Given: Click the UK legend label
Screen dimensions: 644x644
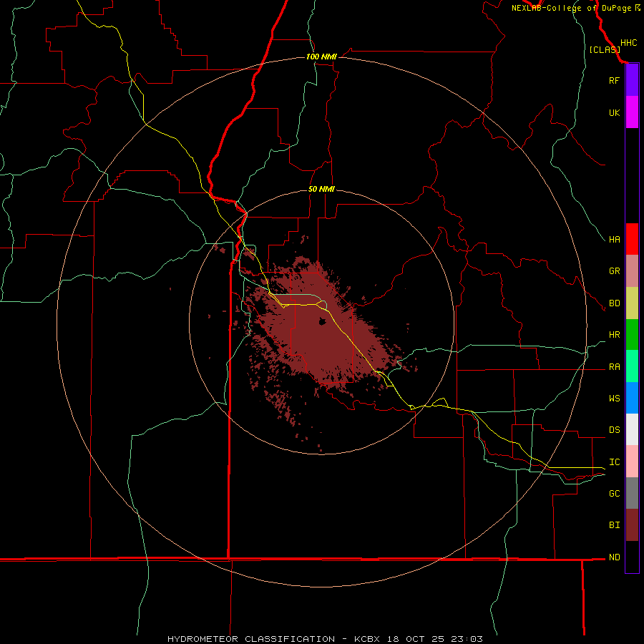Looking at the screenshot, I should pyautogui.click(x=614, y=112).
